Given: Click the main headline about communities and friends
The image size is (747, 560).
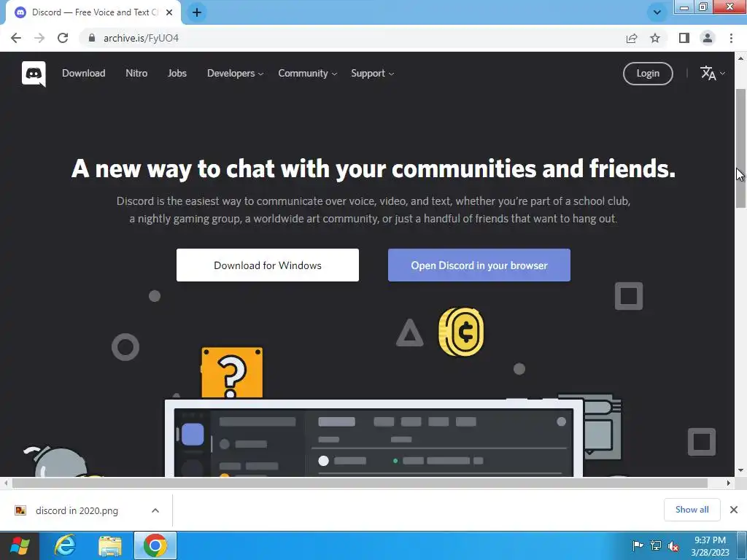Looking at the screenshot, I should point(373,168).
